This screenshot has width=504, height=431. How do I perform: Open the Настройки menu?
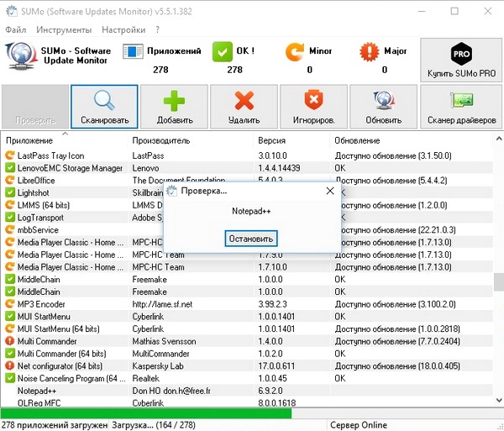click(123, 29)
